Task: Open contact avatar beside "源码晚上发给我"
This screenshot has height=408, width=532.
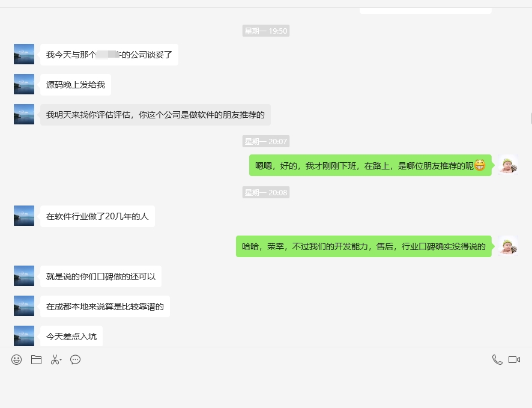Action: (24, 84)
